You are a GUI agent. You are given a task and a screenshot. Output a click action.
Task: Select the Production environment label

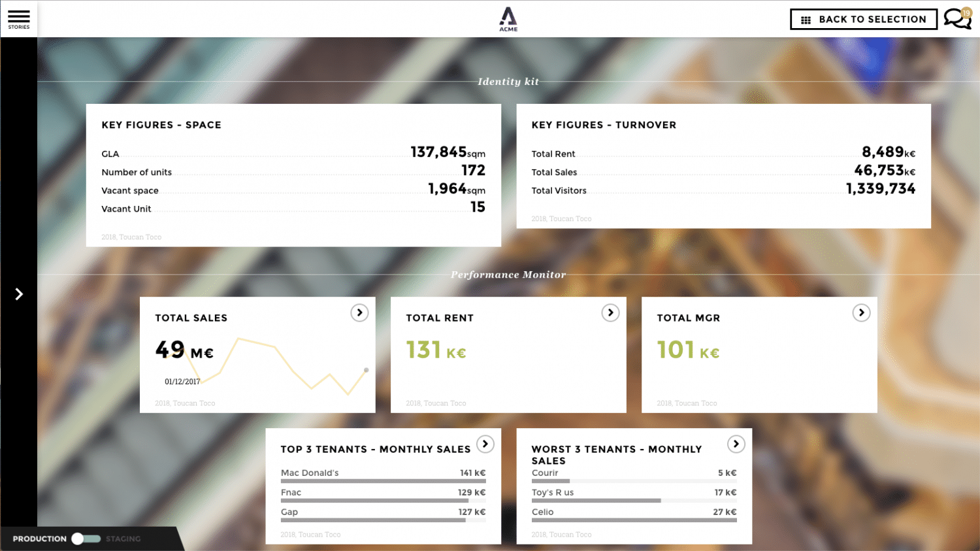point(40,539)
